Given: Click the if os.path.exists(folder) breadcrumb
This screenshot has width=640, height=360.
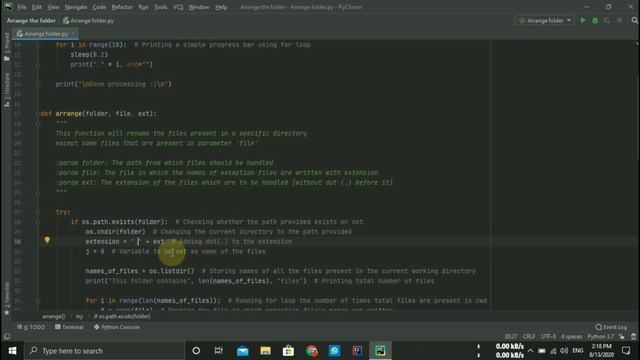Looking at the screenshot, I should pos(122,316).
